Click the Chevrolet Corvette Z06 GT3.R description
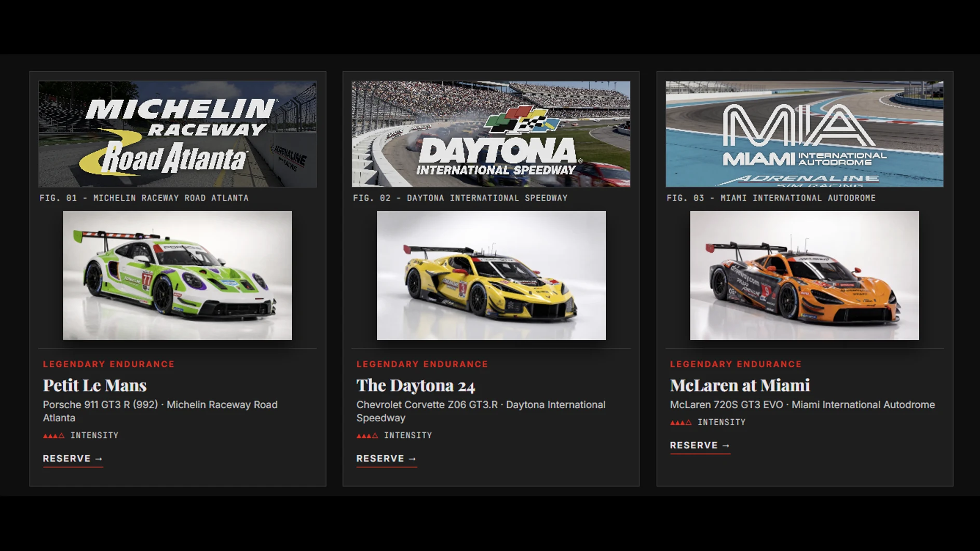The height and width of the screenshot is (551, 980). tap(481, 411)
